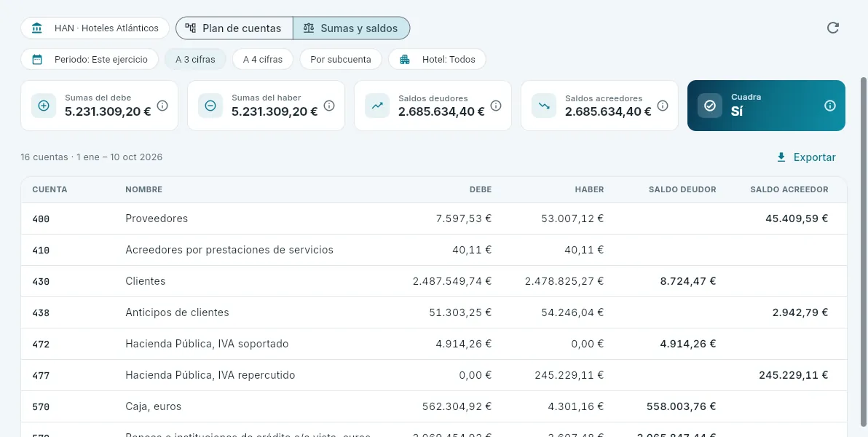Click the plus circle icon for Sumas del debe

pos(44,106)
